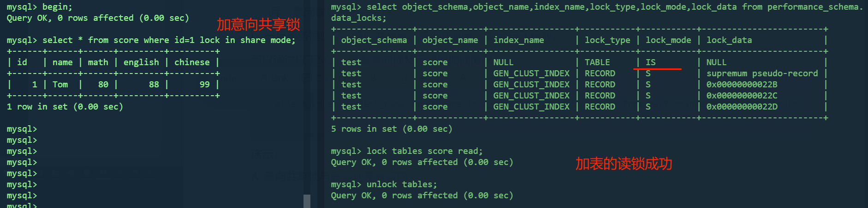Click the left terminal scrollbar thumb
This screenshot has height=208, width=868.
[x=307, y=201]
